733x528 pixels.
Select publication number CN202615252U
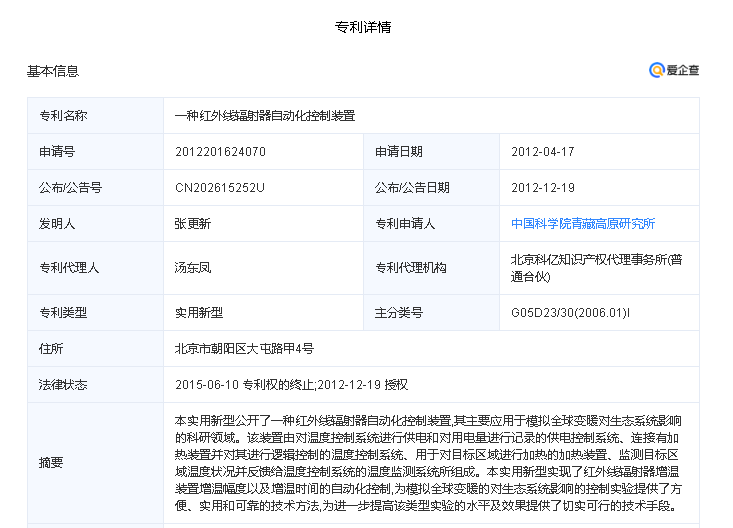click(x=219, y=187)
